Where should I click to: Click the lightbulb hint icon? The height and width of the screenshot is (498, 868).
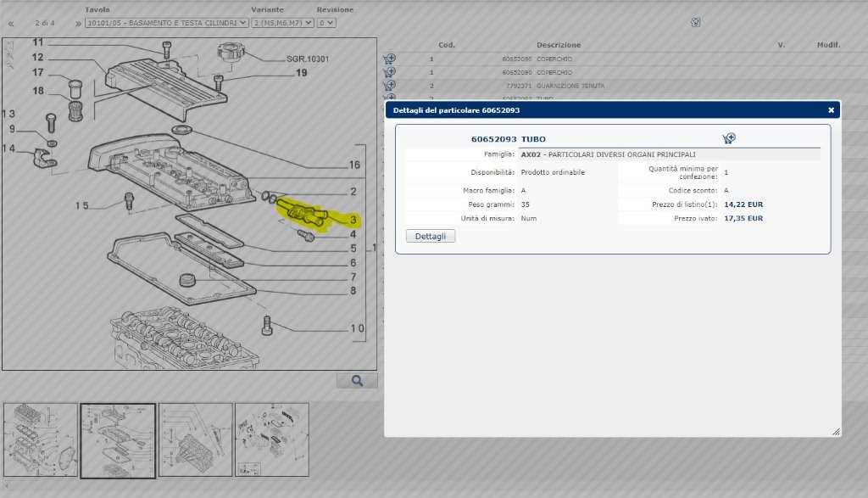coord(695,23)
